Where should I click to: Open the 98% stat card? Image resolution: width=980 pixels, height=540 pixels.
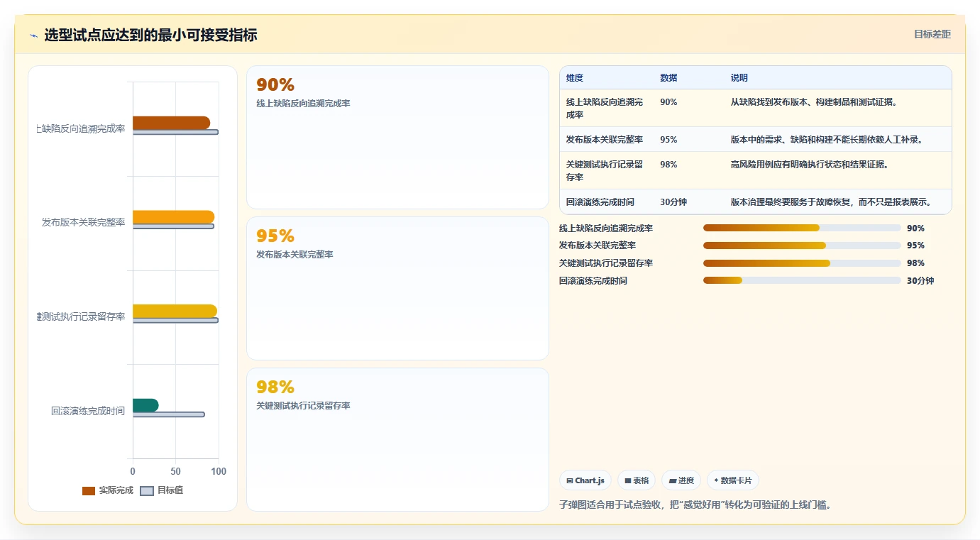click(x=397, y=439)
